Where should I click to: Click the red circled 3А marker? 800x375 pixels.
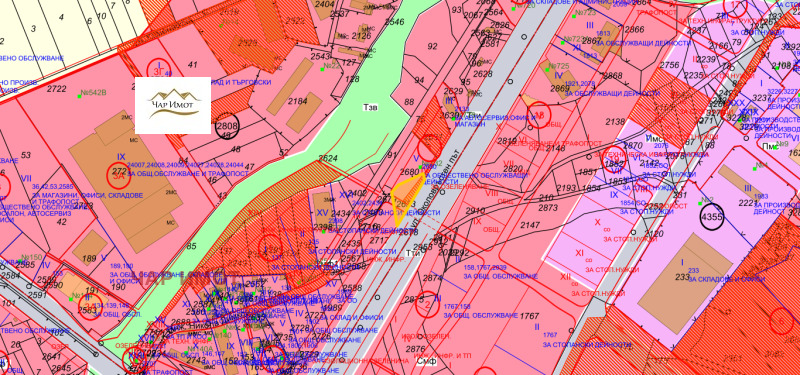(x=119, y=176)
